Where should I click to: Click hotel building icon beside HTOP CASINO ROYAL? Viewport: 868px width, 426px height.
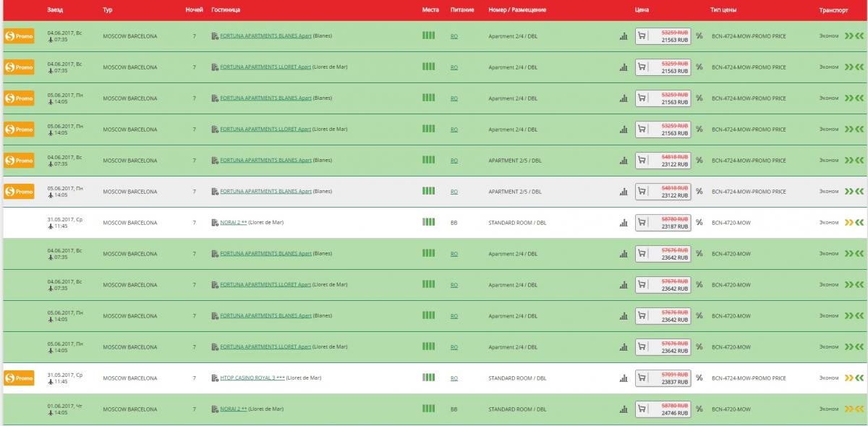pyautogui.click(x=215, y=378)
